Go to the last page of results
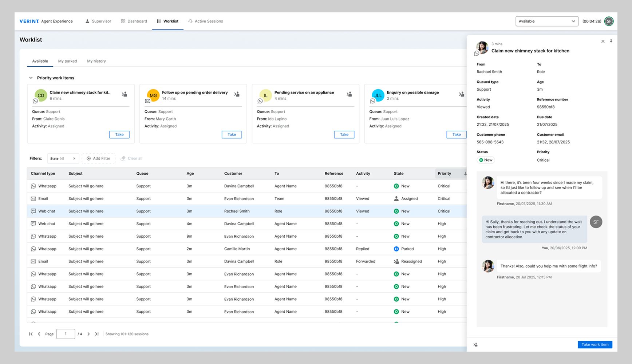Screen dimensions: 632x364 [x=97, y=334]
